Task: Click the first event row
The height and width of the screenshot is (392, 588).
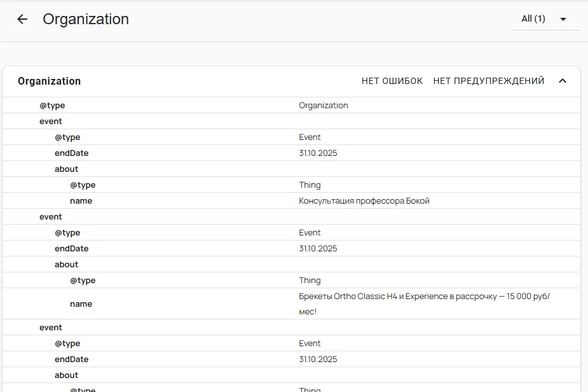Action: point(291,122)
